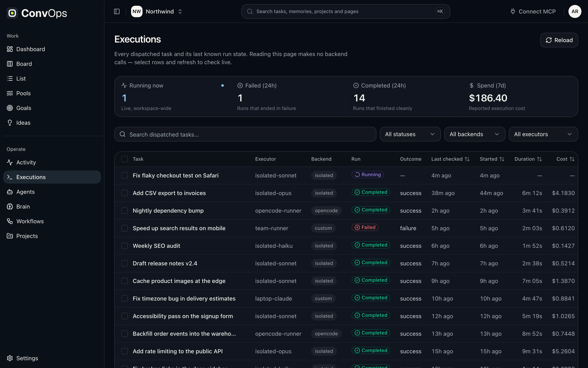Select the Speed up search results checkbox
This screenshot has height=368, width=588.
click(124, 228)
